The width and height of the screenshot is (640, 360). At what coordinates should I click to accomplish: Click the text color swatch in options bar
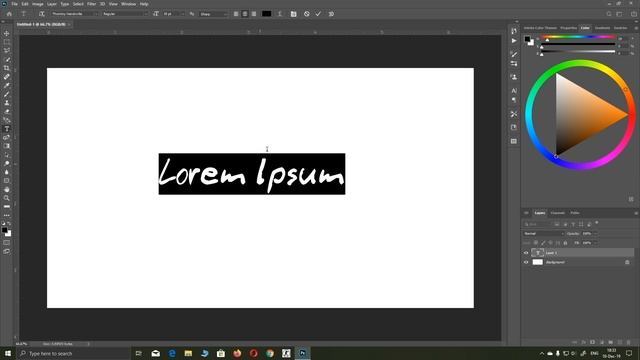point(267,14)
